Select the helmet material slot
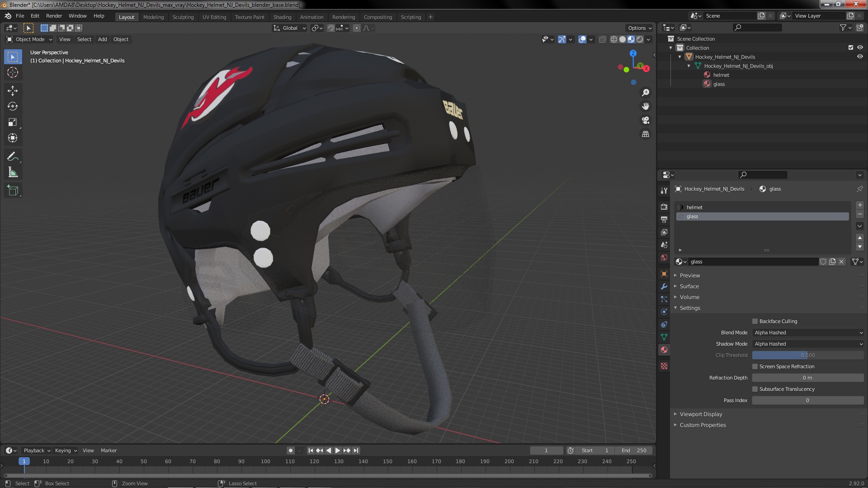Image resolution: width=868 pixels, height=488 pixels. (x=763, y=207)
